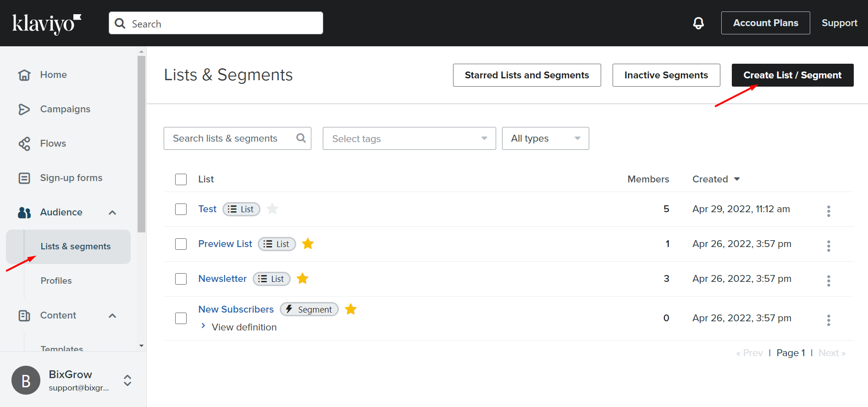Screen dimensions: 868x407
Task: Unstar the Preview List
Action: point(308,244)
